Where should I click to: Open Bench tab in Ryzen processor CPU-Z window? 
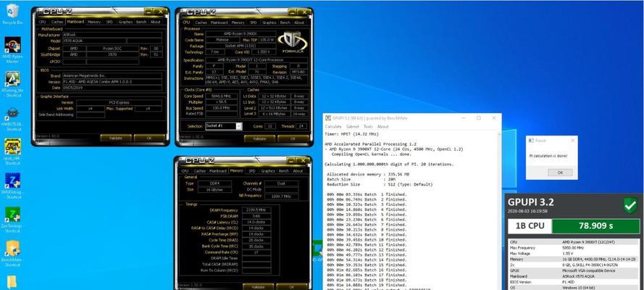(x=285, y=22)
